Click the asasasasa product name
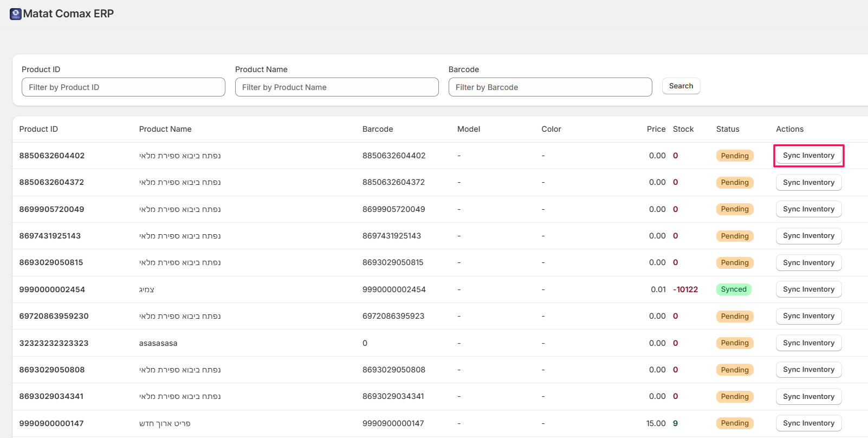Viewport: 868px width, 438px height. pyautogui.click(x=158, y=343)
